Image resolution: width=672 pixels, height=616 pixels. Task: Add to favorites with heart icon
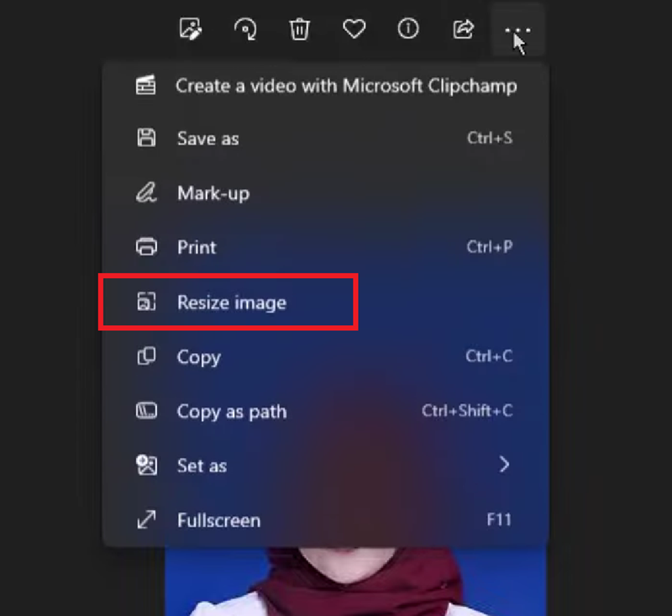tap(354, 29)
